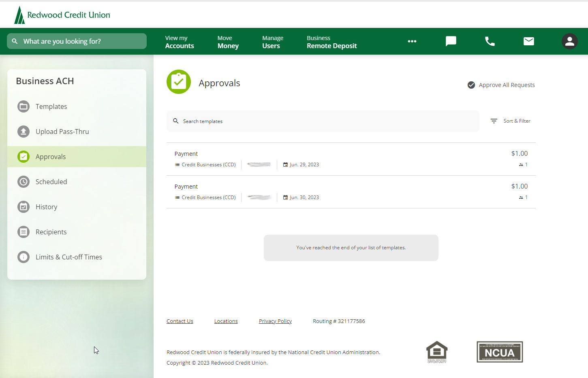This screenshot has width=588, height=378.
Task: Click the Locations link
Action: [x=226, y=321]
